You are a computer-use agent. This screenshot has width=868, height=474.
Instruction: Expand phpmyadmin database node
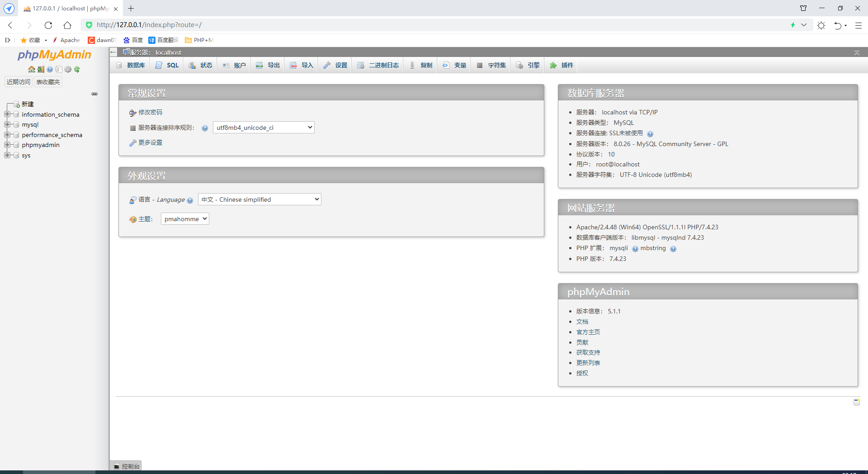point(7,144)
